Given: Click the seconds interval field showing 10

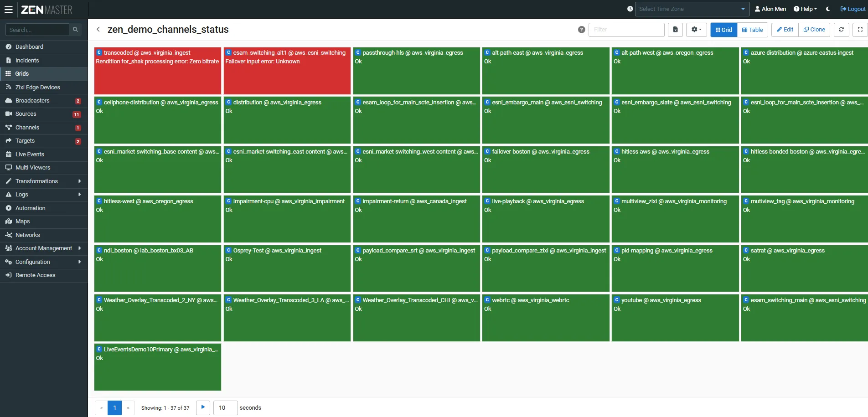Looking at the screenshot, I should 225,408.
